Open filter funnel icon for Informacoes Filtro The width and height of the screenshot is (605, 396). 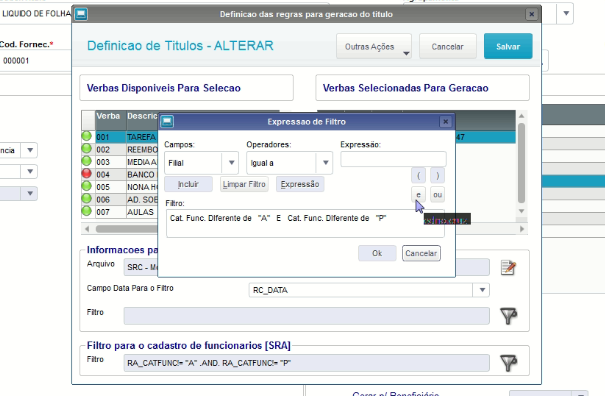(x=509, y=316)
